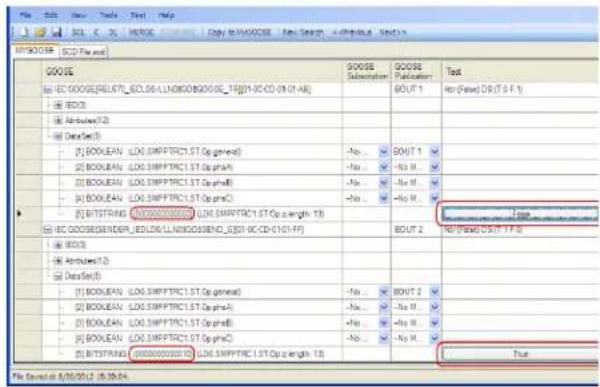
Task: Click the Open folder toolbar icon
Action: pyautogui.click(x=40, y=32)
